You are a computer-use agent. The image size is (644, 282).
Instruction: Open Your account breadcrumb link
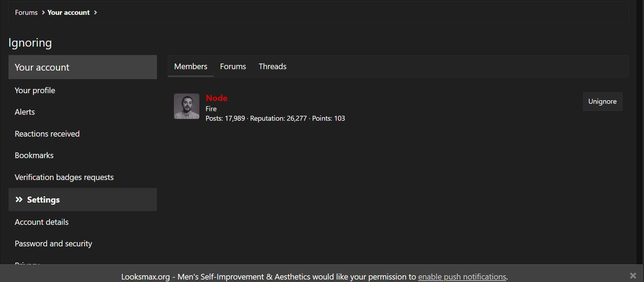[69, 12]
